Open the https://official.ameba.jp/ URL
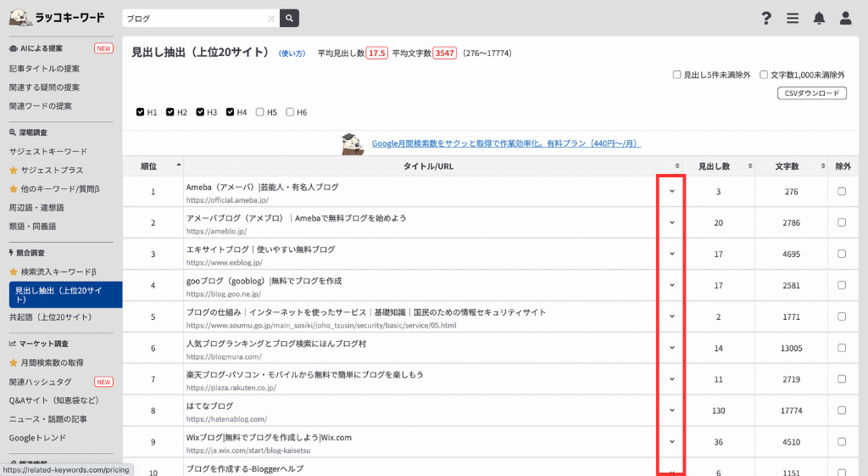 tap(227, 200)
